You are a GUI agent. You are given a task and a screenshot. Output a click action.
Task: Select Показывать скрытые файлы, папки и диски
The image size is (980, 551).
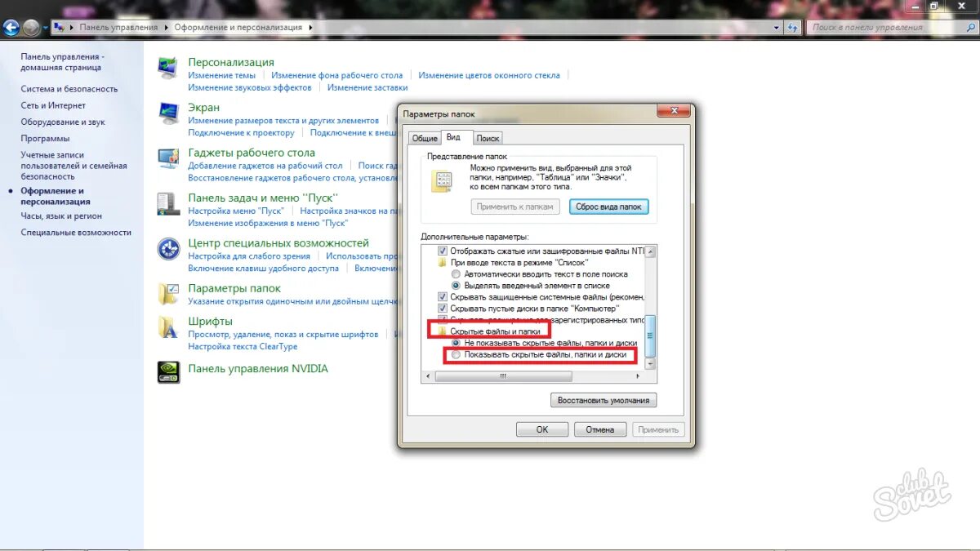point(456,355)
